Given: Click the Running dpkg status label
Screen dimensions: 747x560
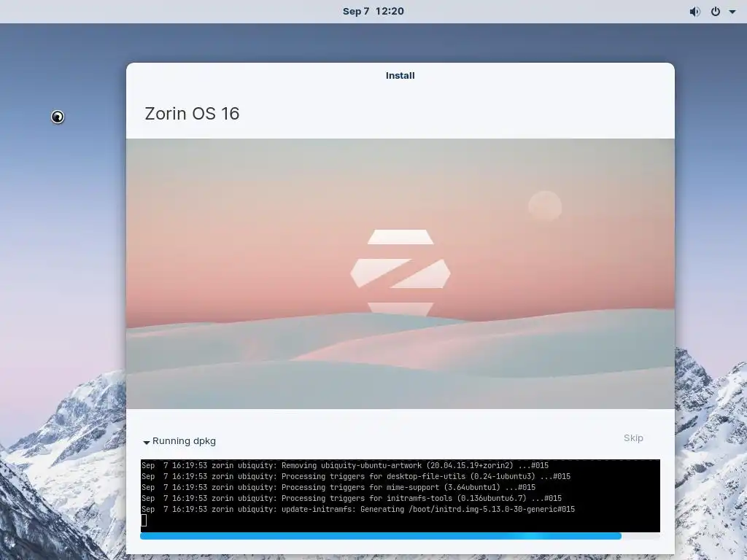Looking at the screenshot, I should 184,441.
